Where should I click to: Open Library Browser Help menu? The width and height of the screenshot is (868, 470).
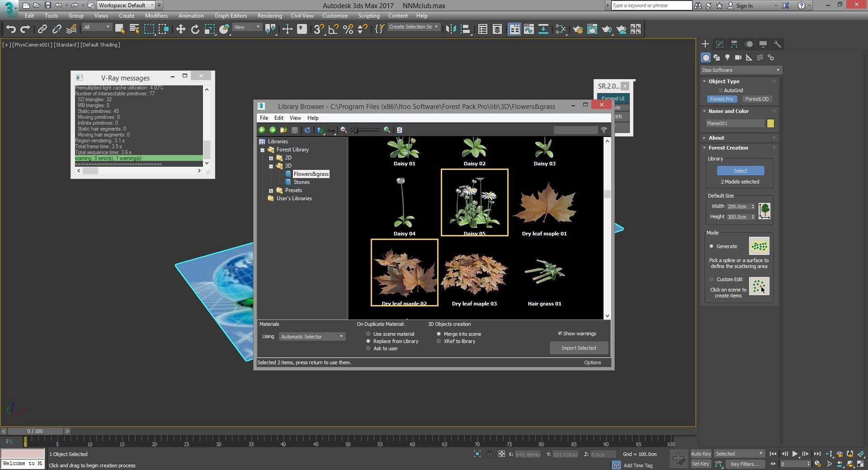pyautogui.click(x=313, y=118)
